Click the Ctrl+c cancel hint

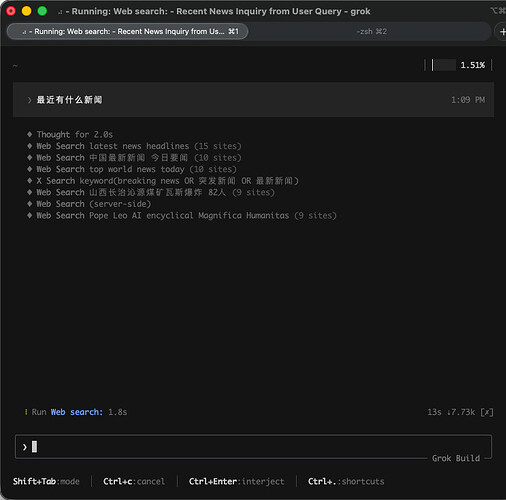134,481
